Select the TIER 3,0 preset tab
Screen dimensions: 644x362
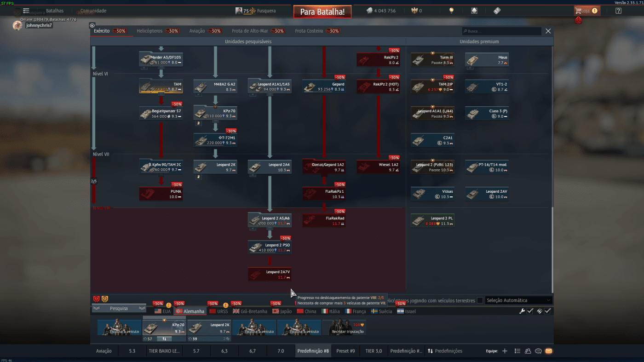[x=374, y=351]
